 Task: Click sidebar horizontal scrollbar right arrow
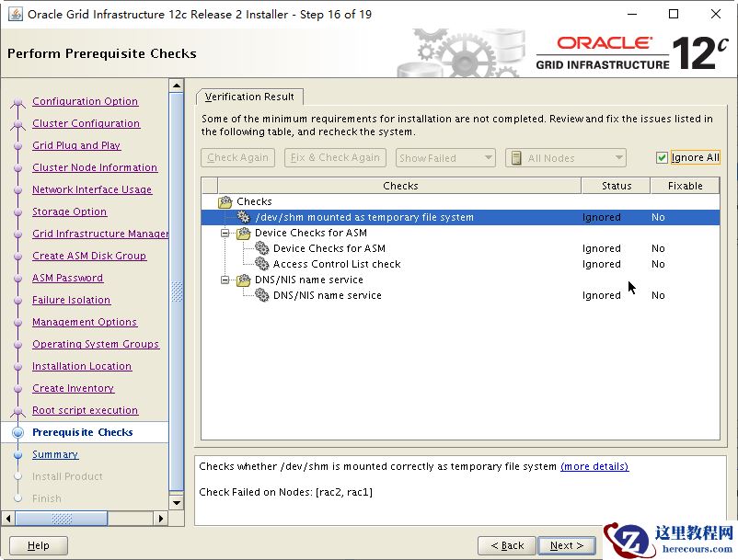point(160,519)
